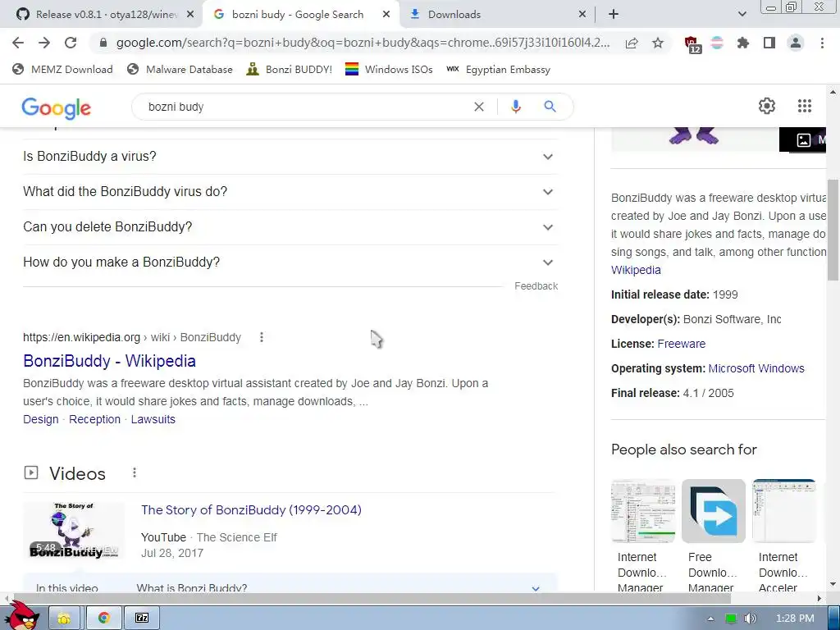Share this page icon in address bar
Image resolution: width=840 pixels, height=630 pixels.
click(632, 43)
